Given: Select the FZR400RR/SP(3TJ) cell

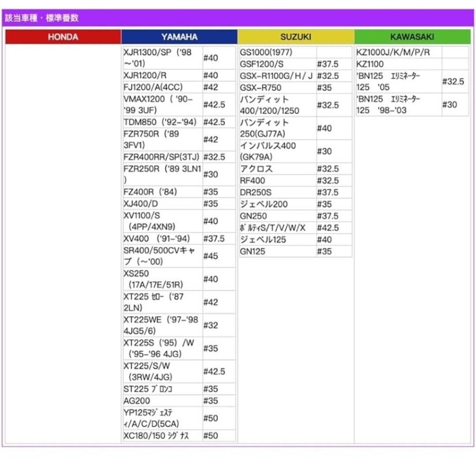Looking at the screenshot, I should pos(162,157).
